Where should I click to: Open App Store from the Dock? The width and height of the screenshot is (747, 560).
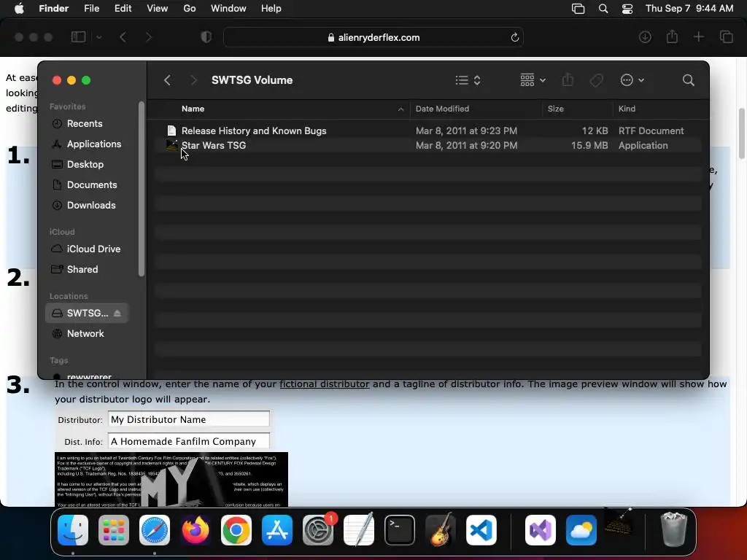pos(276,530)
